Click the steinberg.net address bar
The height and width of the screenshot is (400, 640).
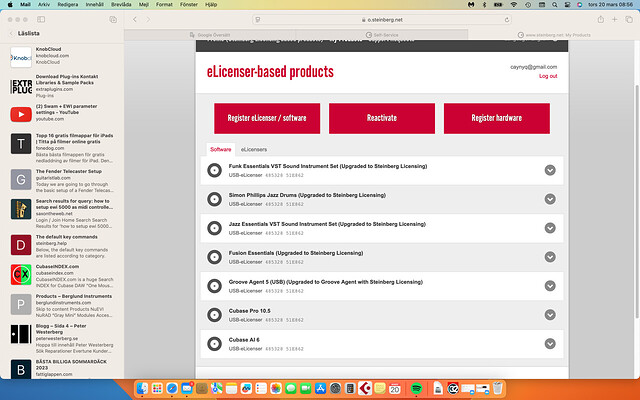tap(382, 20)
